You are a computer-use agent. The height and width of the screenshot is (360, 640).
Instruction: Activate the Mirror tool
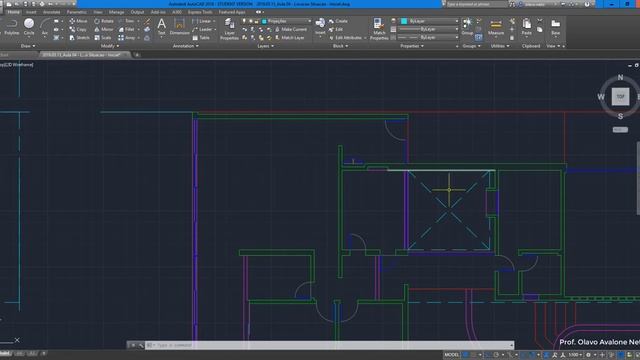point(103,29)
